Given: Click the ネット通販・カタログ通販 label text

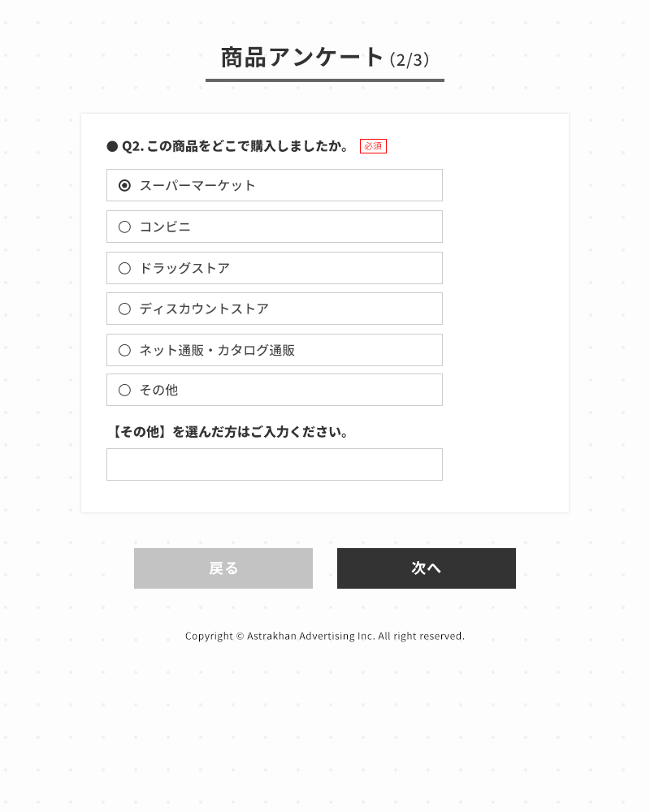Looking at the screenshot, I should click(x=217, y=351).
